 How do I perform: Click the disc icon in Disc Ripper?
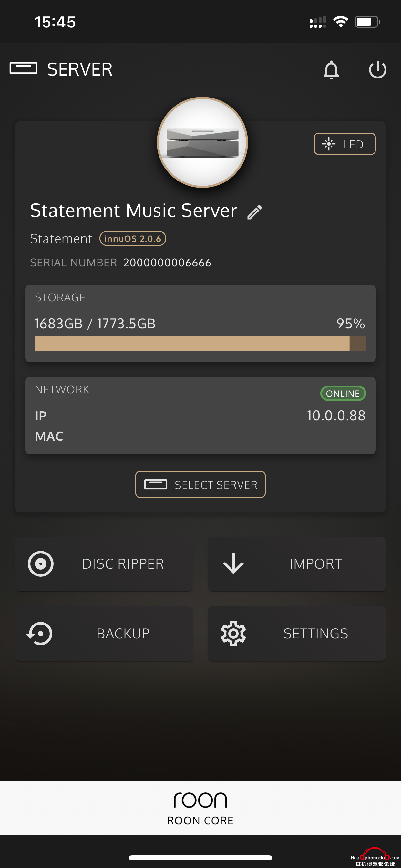click(x=40, y=564)
